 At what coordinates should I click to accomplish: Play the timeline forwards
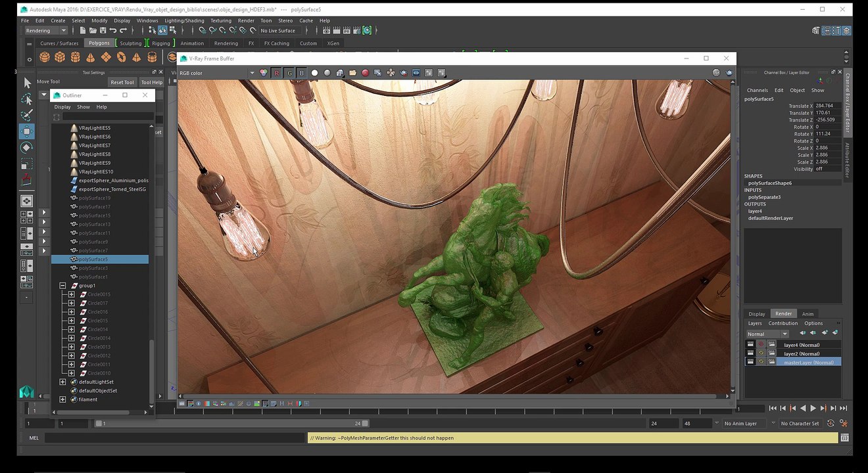pos(813,408)
